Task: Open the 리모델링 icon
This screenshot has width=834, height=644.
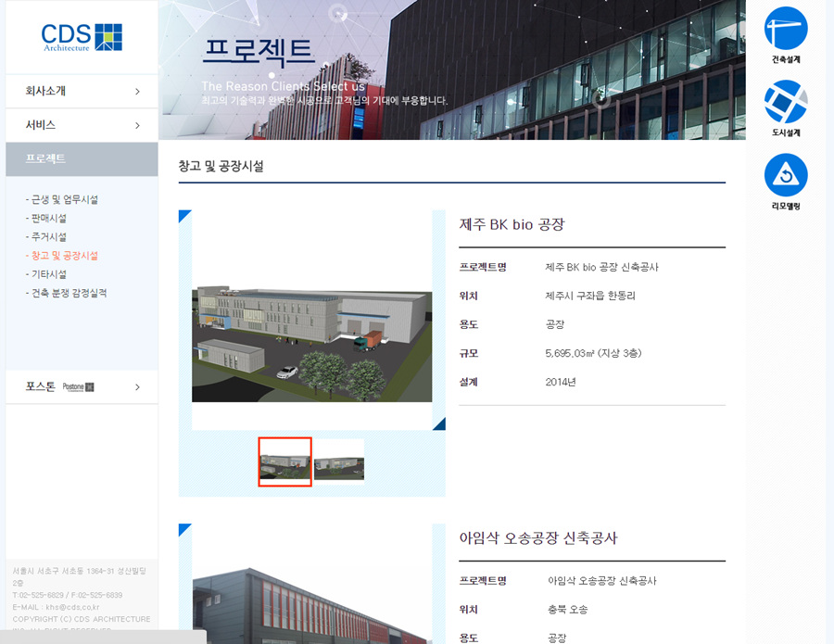Action: pyautogui.click(x=785, y=175)
